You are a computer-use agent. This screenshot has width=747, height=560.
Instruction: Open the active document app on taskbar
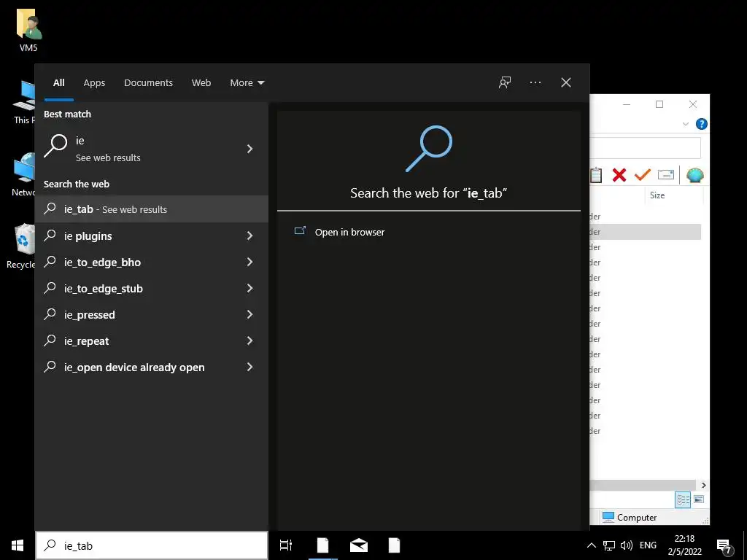(x=322, y=545)
